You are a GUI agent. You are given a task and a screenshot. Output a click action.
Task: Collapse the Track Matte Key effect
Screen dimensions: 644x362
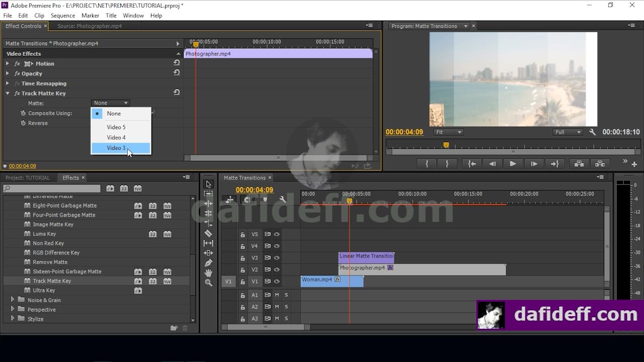tap(8, 93)
